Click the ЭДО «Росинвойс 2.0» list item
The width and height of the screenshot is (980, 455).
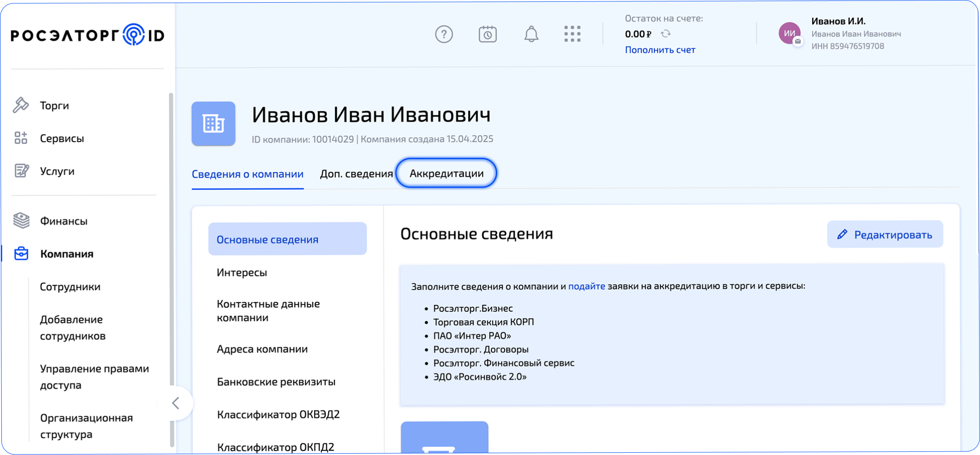click(480, 376)
